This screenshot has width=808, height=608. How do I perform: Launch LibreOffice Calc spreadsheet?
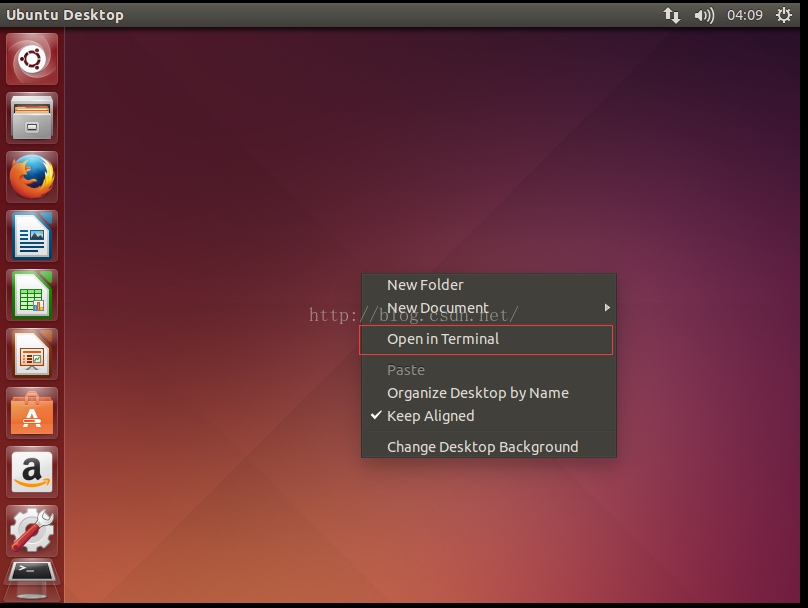32,295
